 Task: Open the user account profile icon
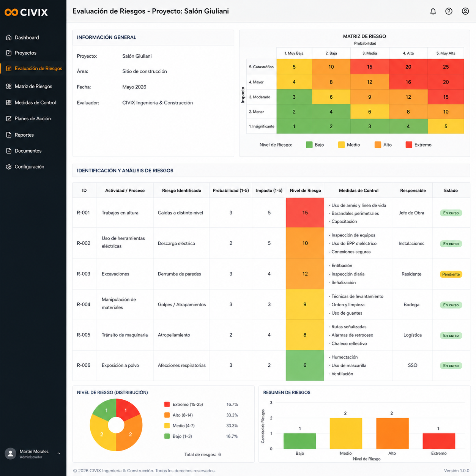(465, 11)
